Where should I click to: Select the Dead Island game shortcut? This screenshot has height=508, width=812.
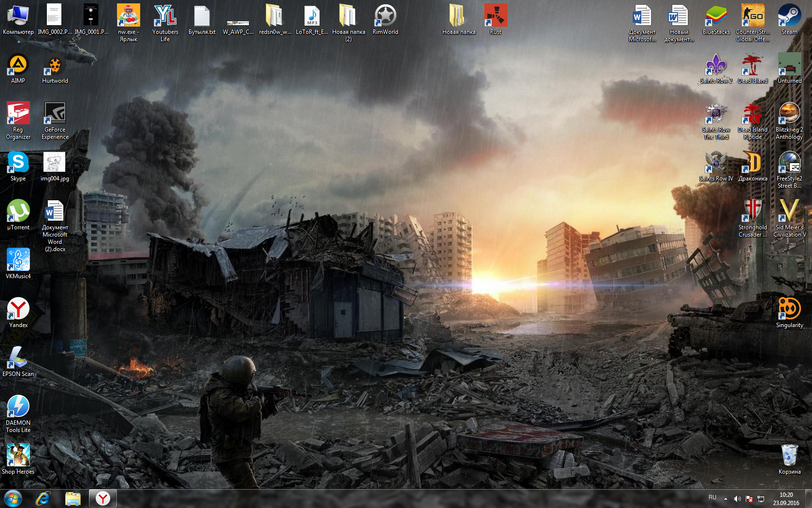(753, 69)
